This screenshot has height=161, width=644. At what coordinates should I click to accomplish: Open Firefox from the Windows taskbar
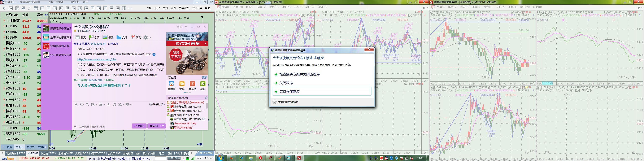tap(231, 158)
